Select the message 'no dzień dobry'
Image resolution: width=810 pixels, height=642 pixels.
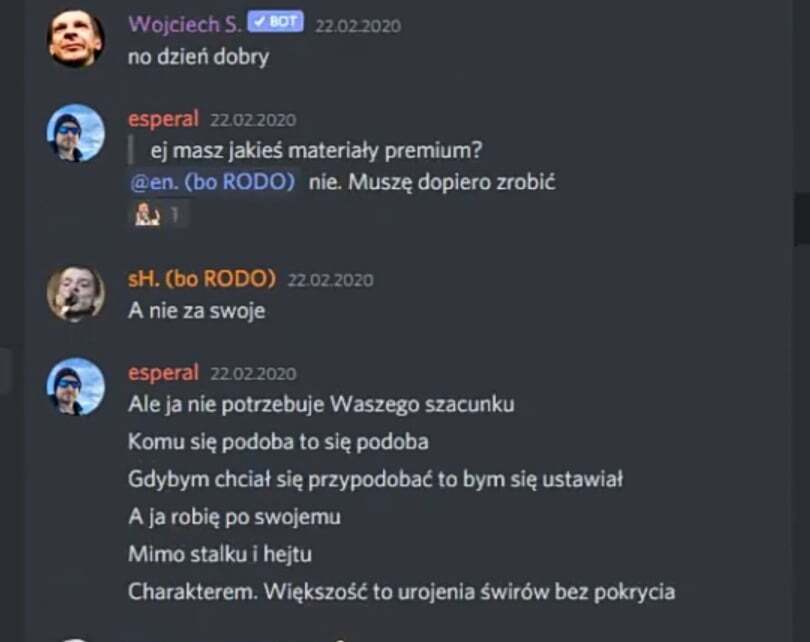pyautogui.click(x=198, y=57)
